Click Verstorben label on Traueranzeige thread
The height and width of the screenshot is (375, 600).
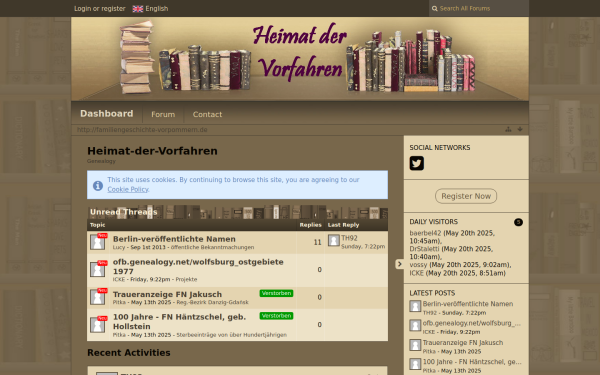tap(276, 293)
